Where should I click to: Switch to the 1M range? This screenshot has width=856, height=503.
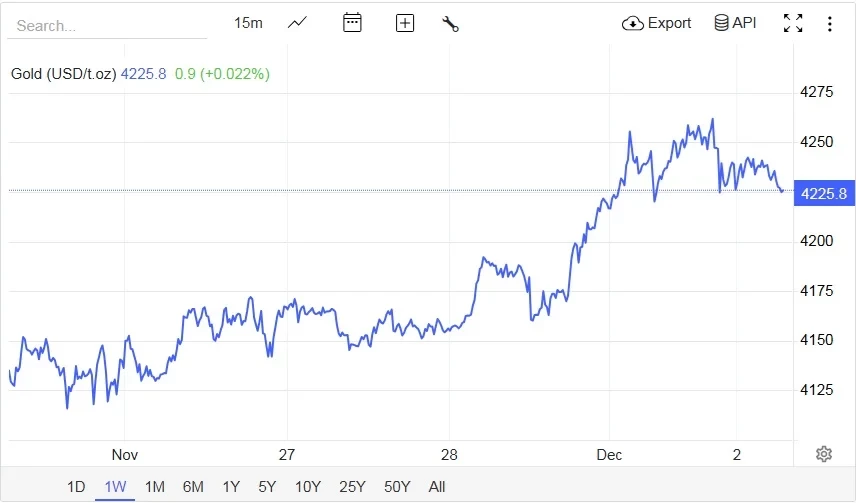click(x=154, y=487)
